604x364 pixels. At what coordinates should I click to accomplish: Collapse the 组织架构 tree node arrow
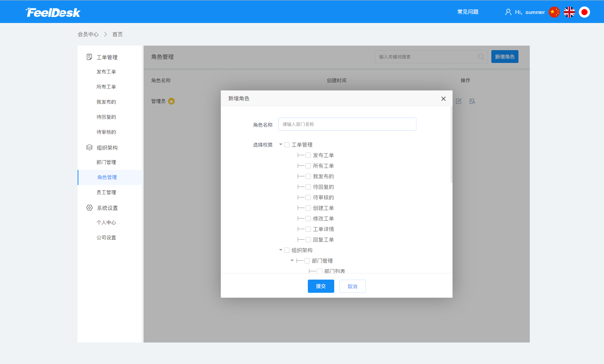[x=281, y=250]
